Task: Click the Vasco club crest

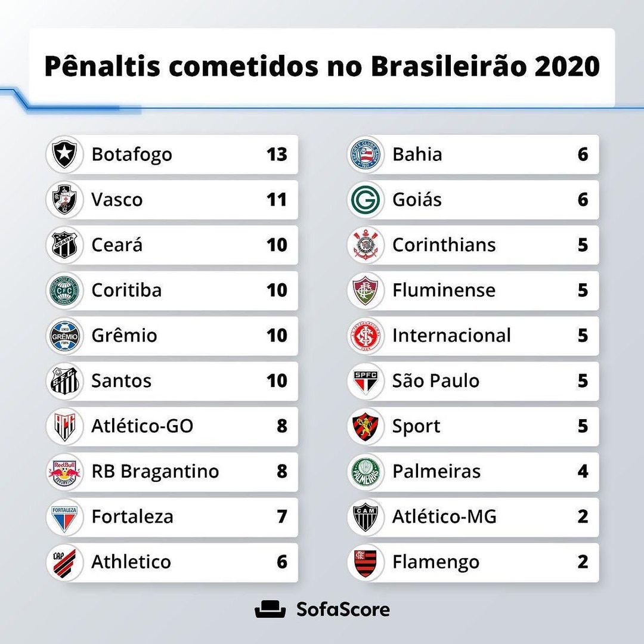Action: pos(63,200)
